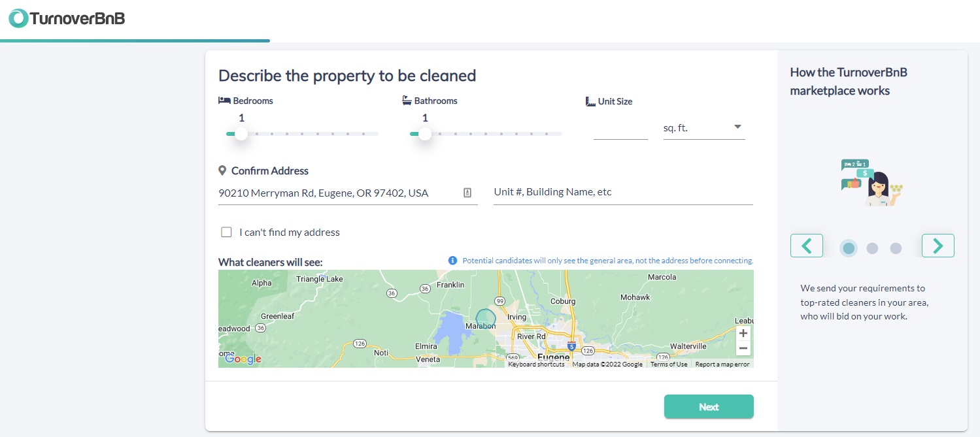Screen dimensions: 980x437
Task: Click the blue info icon near the cleaners note
Action: 453,260
